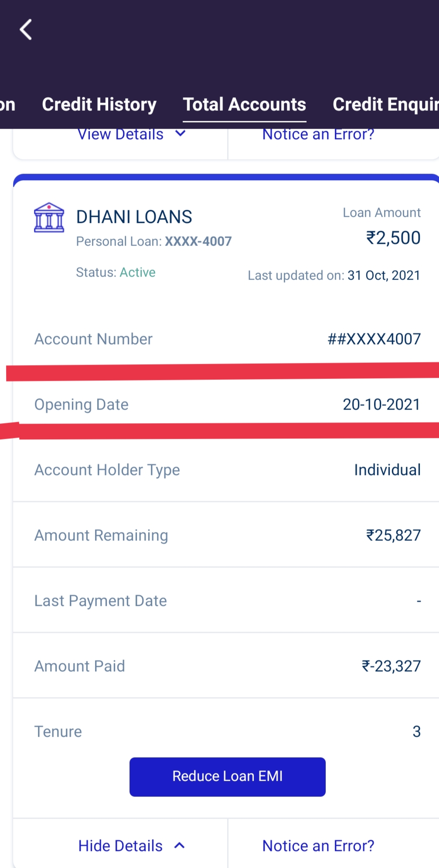Select the Opening Date row

pyautogui.click(x=227, y=404)
